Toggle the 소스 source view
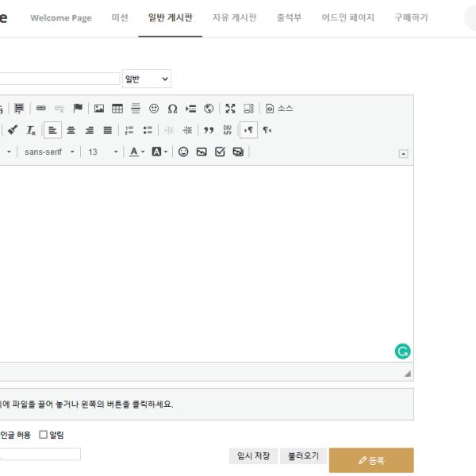 pos(278,109)
